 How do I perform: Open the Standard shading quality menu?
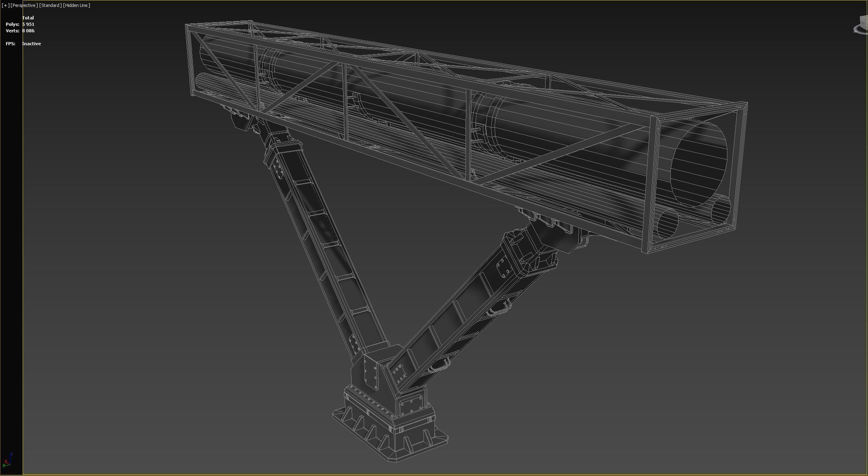click(51, 5)
